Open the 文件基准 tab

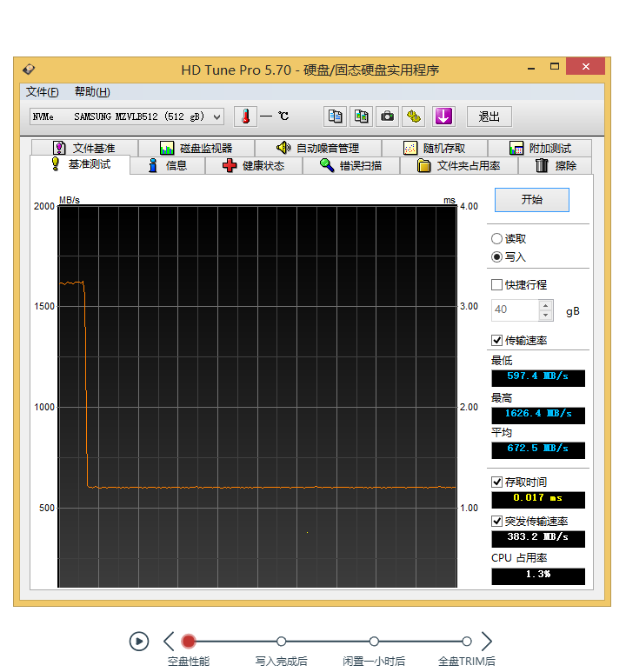84,149
